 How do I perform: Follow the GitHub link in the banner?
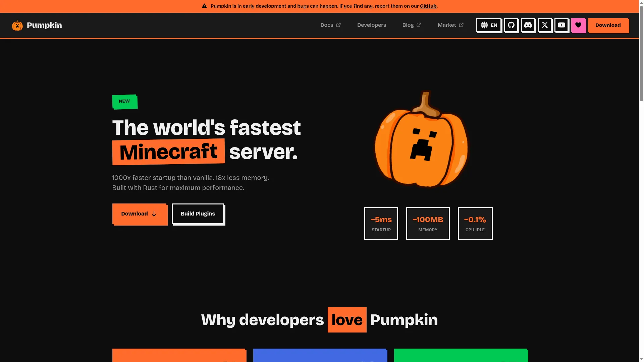point(428,6)
